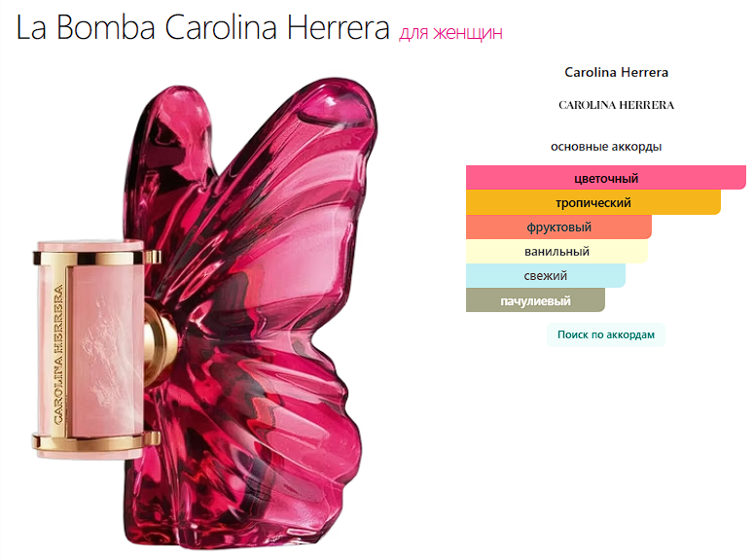The height and width of the screenshot is (560, 754).
Task: Click the для женщин pink label
Action: (x=450, y=33)
